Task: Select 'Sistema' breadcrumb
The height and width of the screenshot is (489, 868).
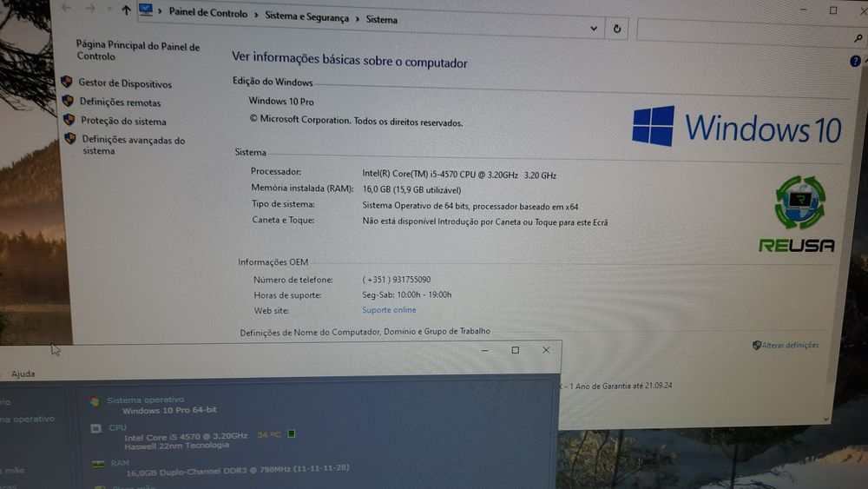Action: point(381,20)
